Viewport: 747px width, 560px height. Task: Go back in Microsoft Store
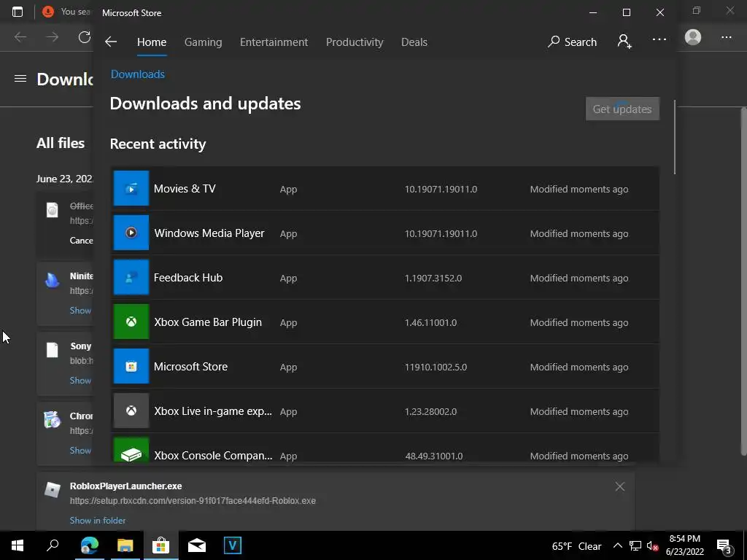[111, 42]
